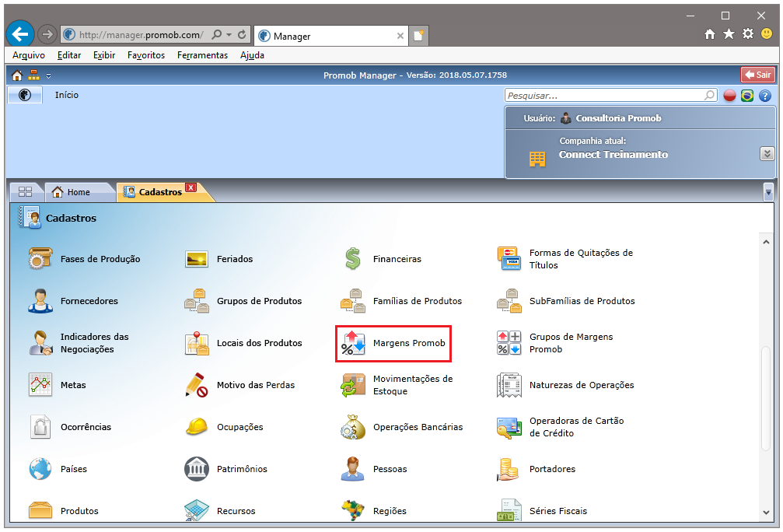Click the sitemap icon in Promob header
783x532 pixels.
tap(34, 75)
